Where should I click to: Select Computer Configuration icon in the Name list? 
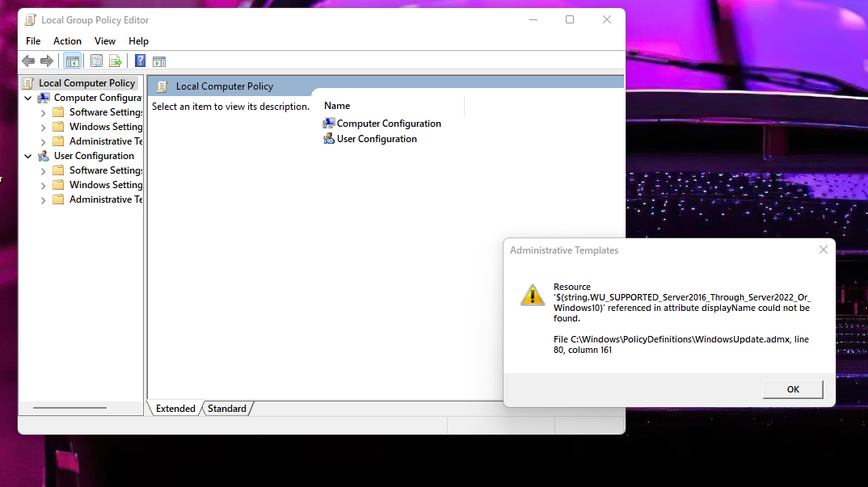tap(329, 124)
